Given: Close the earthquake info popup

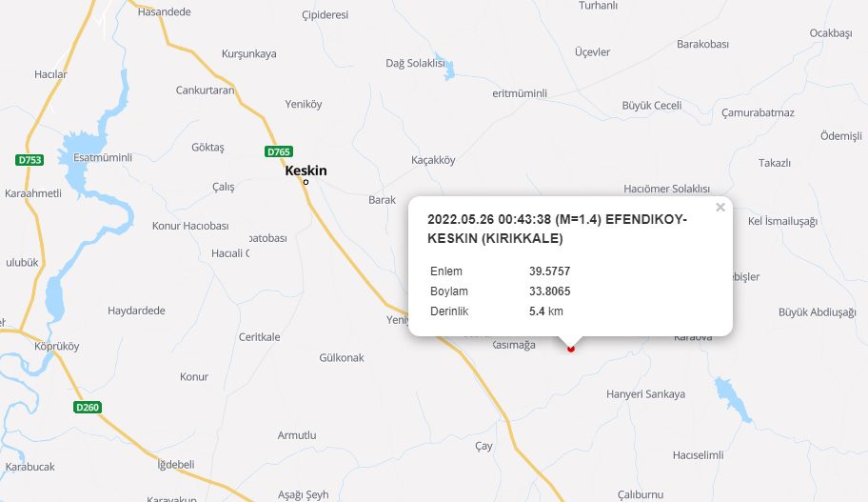Looking at the screenshot, I should click(720, 208).
